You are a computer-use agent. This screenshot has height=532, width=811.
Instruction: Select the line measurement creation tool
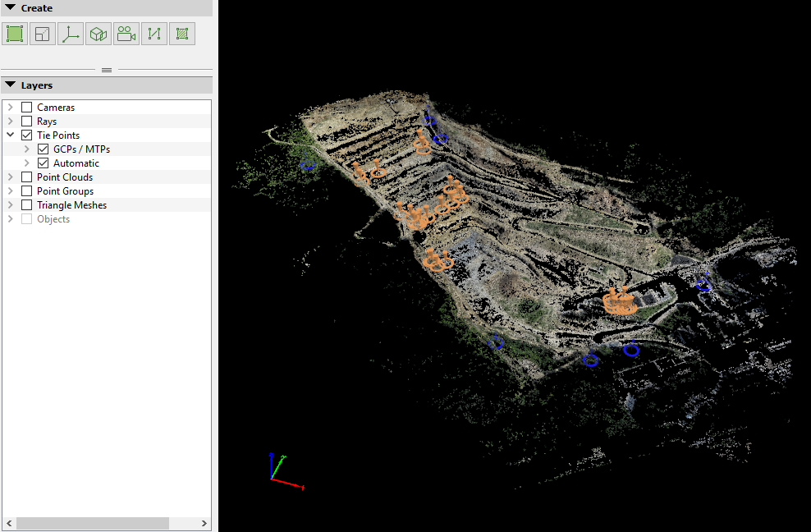coord(153,33)
